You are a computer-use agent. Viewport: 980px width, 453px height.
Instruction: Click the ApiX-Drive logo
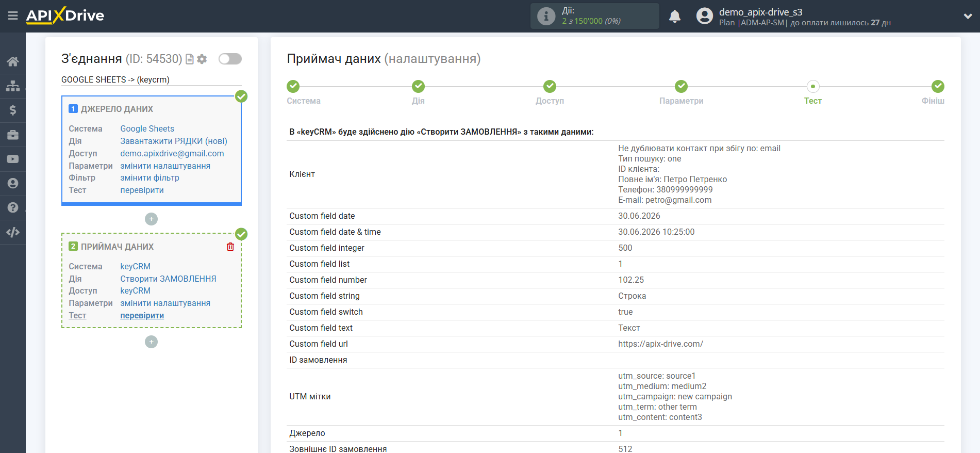coord(65,15)
